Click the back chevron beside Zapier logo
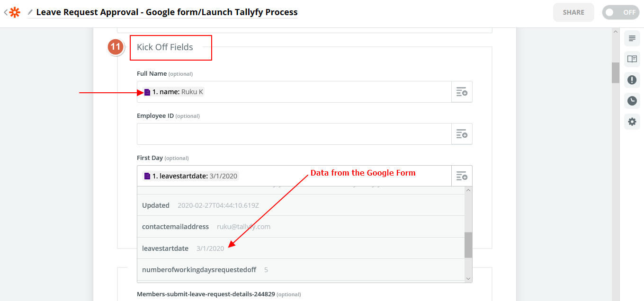The height and width of the screenshot is (301, 644). (6, 12)
